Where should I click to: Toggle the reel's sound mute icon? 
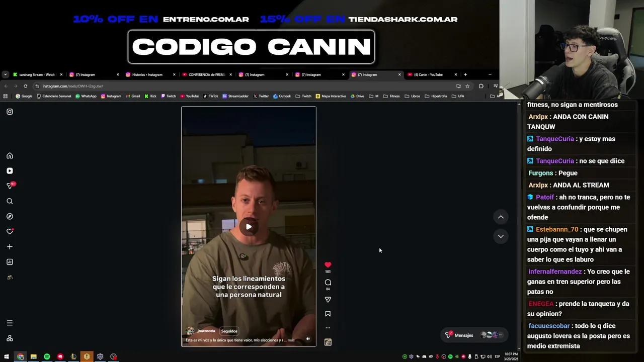pos(308,339)
